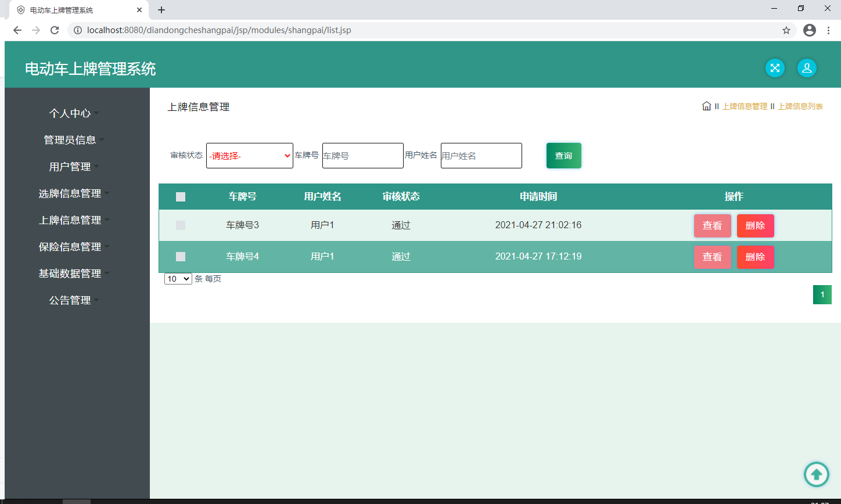This screenshot has width=841, height=504.
Task: Click 查看 for row 车牌号3
Action: click(x=713, y=226)
